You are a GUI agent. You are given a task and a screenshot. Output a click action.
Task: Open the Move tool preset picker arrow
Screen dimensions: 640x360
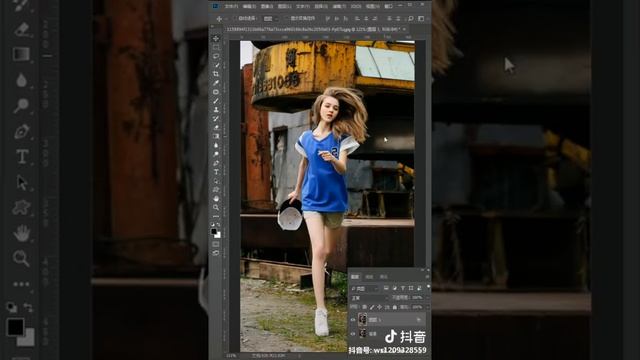(226, 19)
